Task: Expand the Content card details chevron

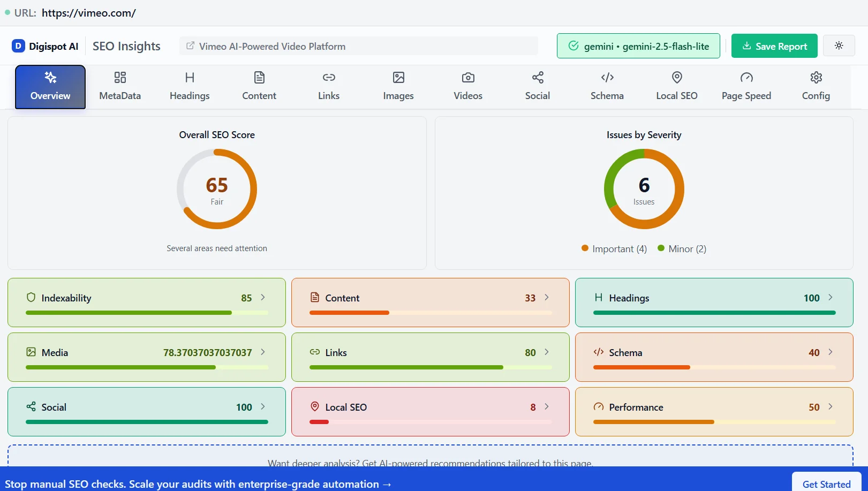Action: 547,297
